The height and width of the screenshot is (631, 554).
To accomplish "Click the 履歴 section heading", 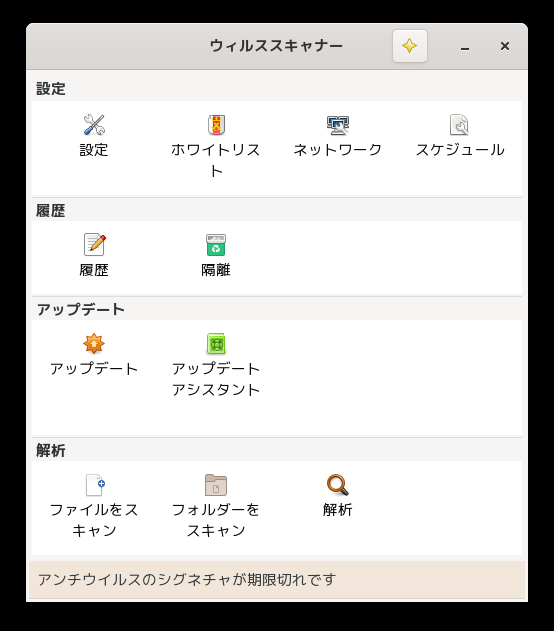I will (51, 210).
